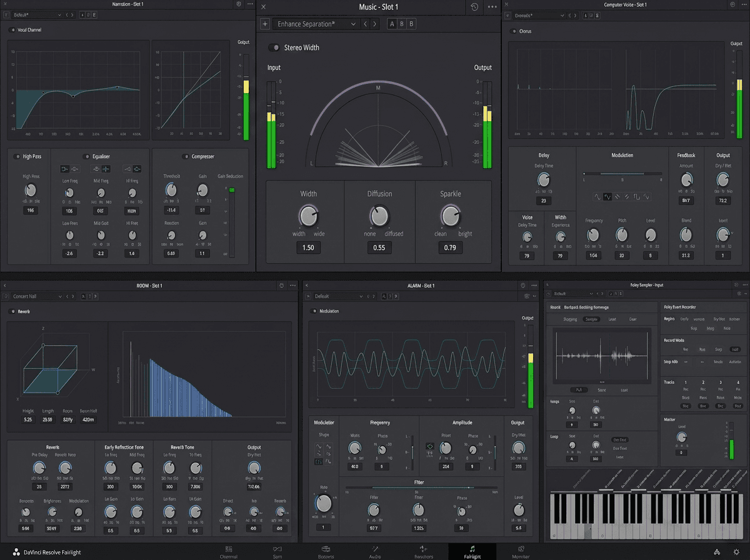
Task: Click reset icon in Narration - Slot 1 title bar
Action: [x=239, y=4]
